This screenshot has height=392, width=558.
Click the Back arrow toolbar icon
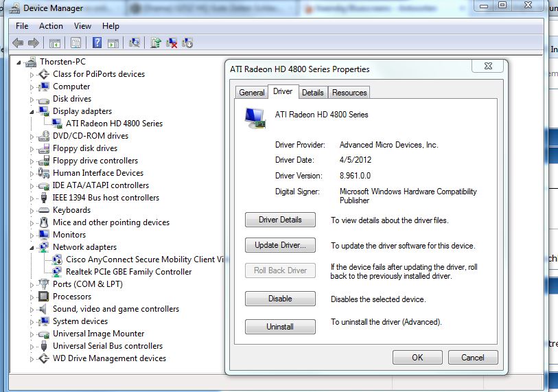pyautogui.click(x=18, y=43)
